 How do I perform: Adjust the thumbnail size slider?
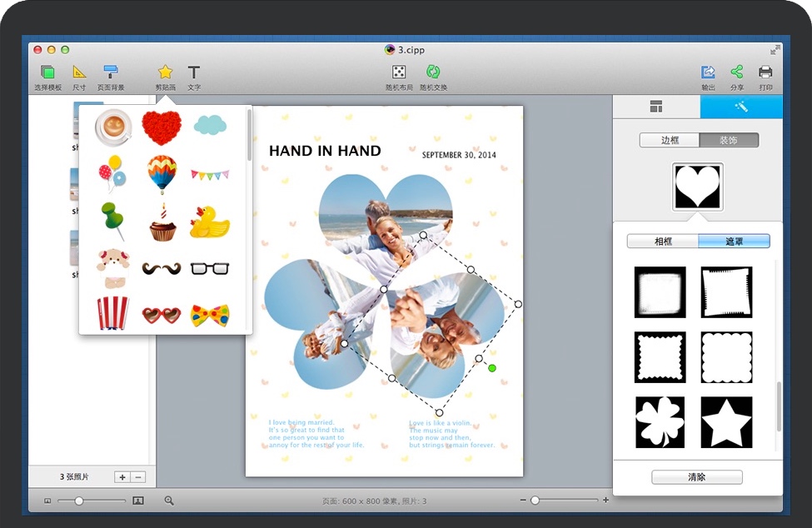tap(79, 501)
